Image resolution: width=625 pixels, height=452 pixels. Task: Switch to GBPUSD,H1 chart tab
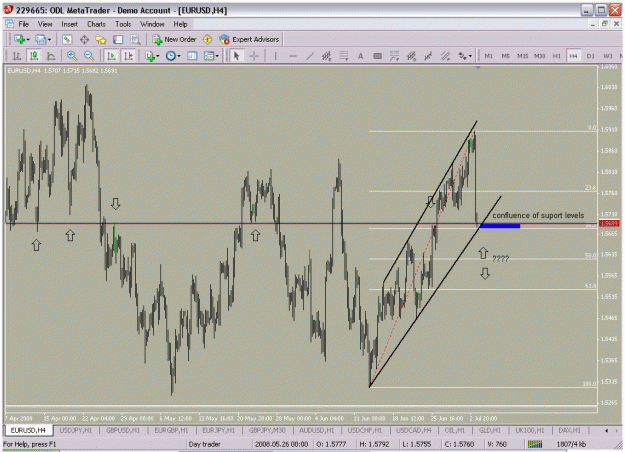(x=123, y=430)
